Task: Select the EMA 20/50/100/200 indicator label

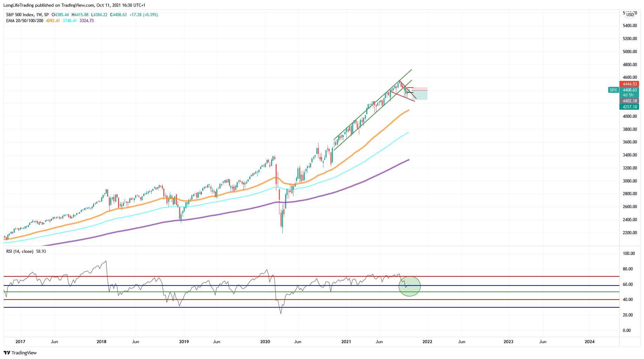Action: click(x=25, y=21)
